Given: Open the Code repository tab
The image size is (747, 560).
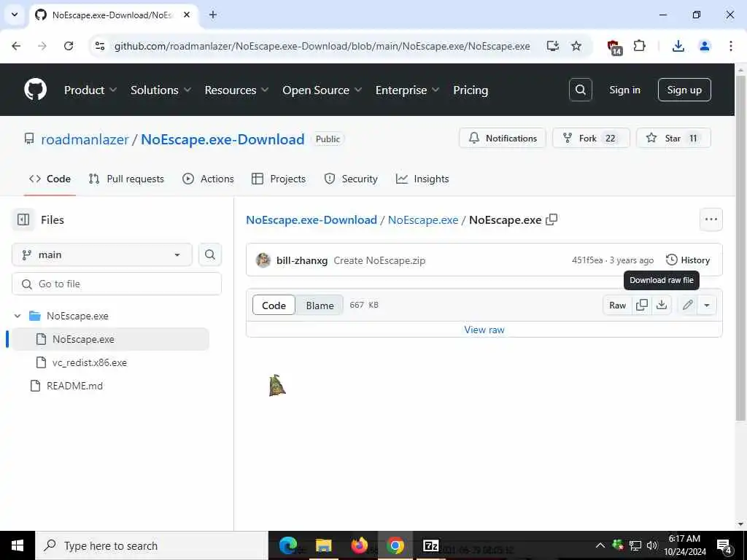Looking at the screenshot, I should coord(50,179).
